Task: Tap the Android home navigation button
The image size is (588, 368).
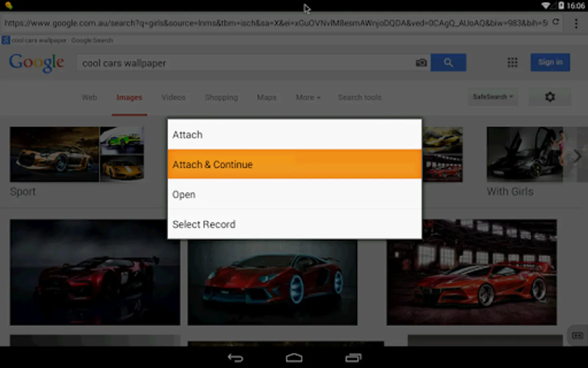Action: coord(294,358)
